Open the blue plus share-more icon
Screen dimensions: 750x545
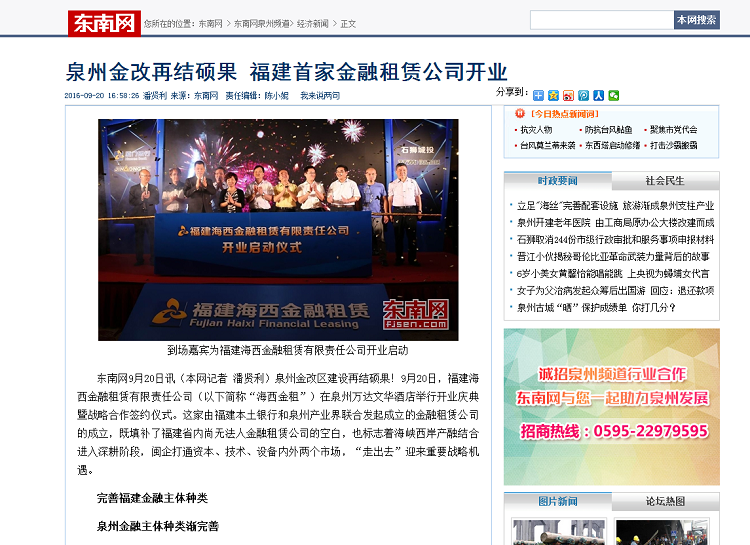pyautogui.click(x=538, y=96)
